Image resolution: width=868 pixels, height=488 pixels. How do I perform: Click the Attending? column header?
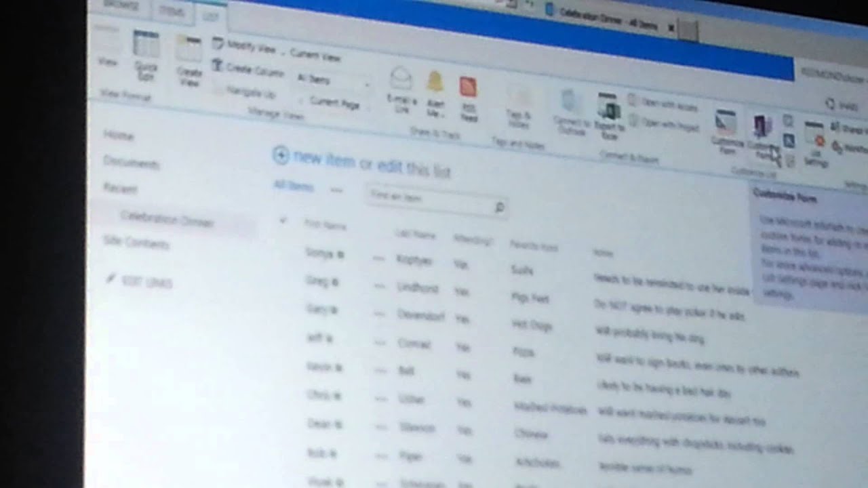coord(473,240)
